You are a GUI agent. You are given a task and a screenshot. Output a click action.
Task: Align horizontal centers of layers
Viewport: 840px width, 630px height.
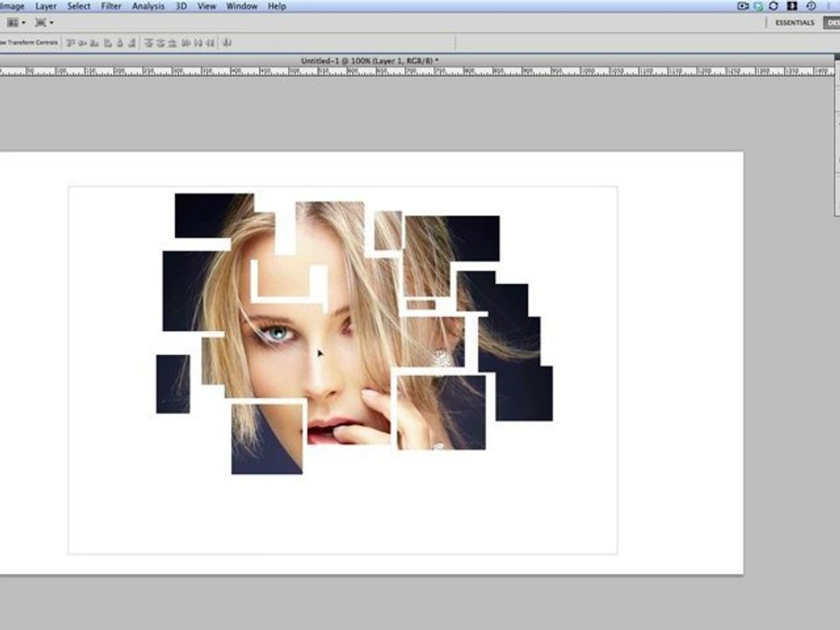click(120, 43)
